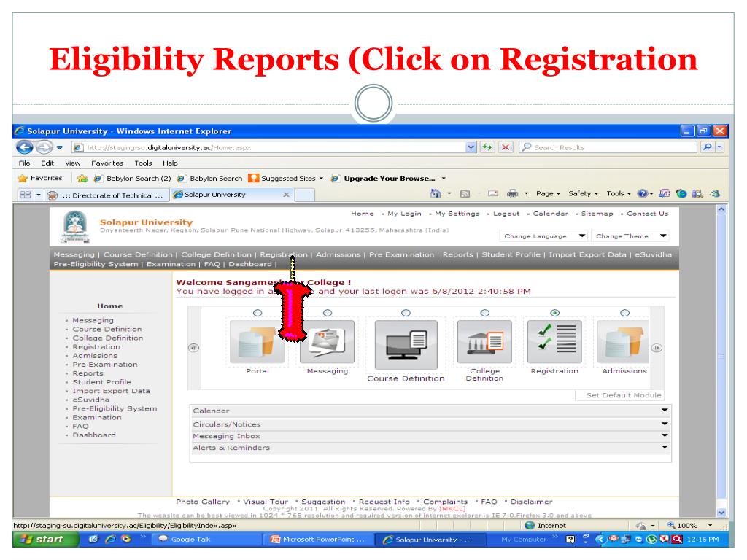The width and height of the screenshot is (747, 560).
Task: Click the search magnifier button
Action: [x=707, y=147]
